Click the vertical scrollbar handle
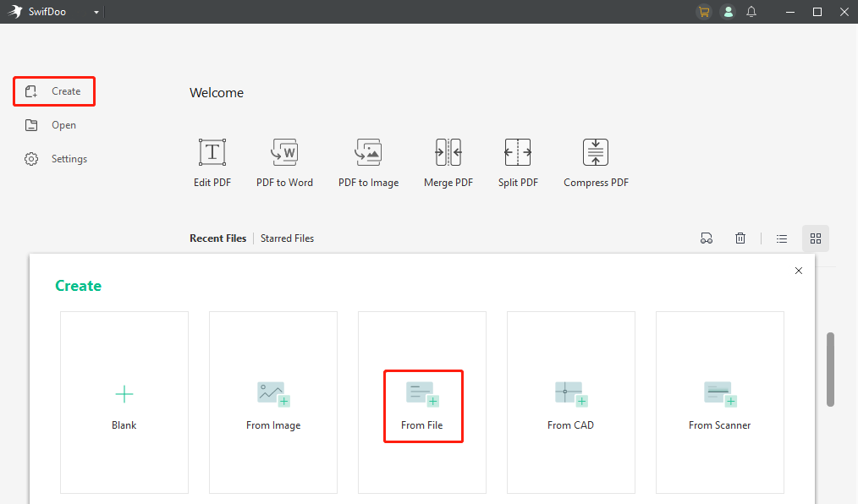Viewport: 858px width, 504px height. [x=830, y=370]
